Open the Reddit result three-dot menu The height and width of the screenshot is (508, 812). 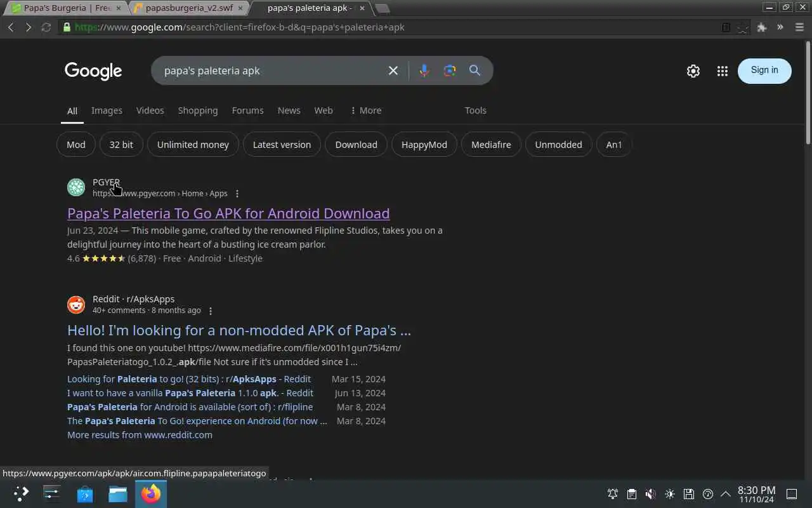(211, 311)
